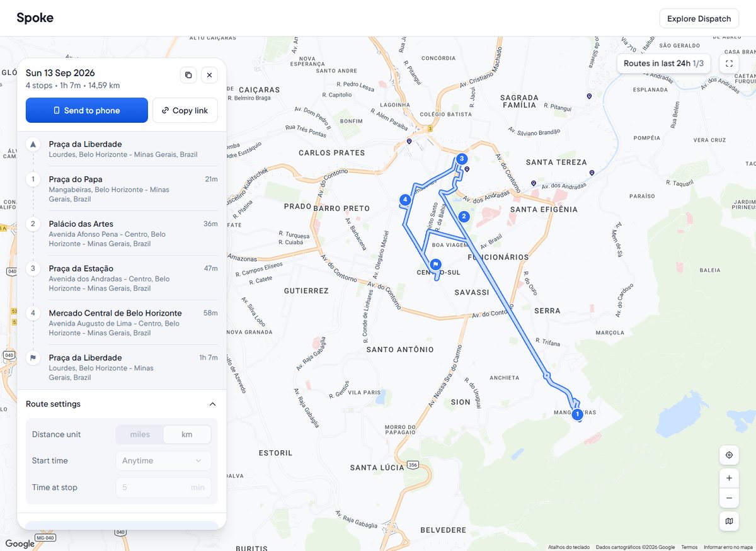The image size is (756, 551).
Task: Select Mercado Central de Belo Horizonte stop
Action: 122,323
